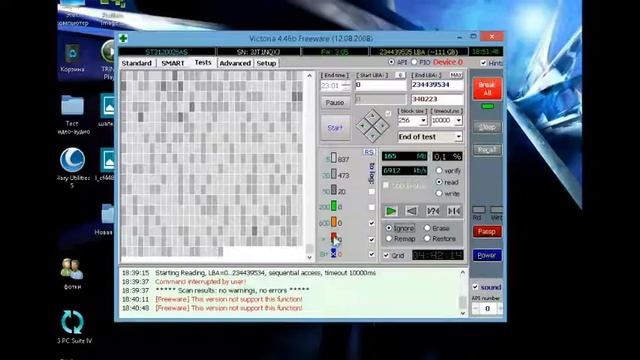Viewport: 640px width, 360px height.
Task: Open the фотки desktop icon
Action: (72, 273)
